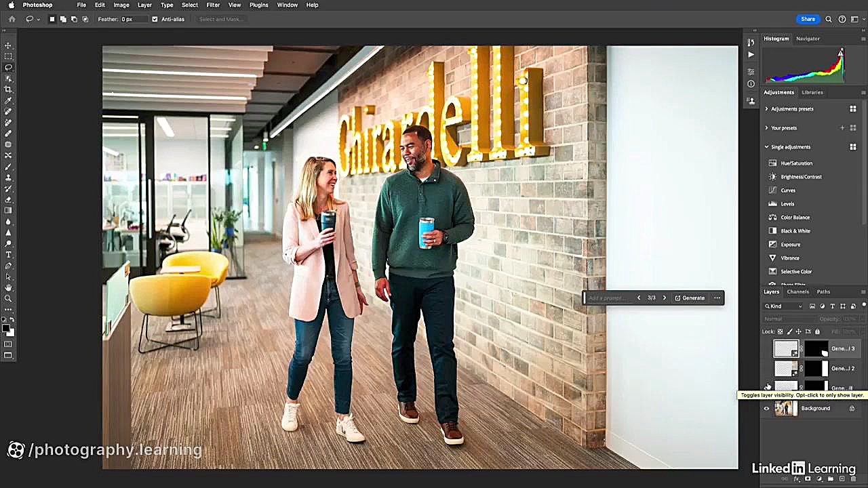Click the histogram cached data warning icon

pos(840,52)
